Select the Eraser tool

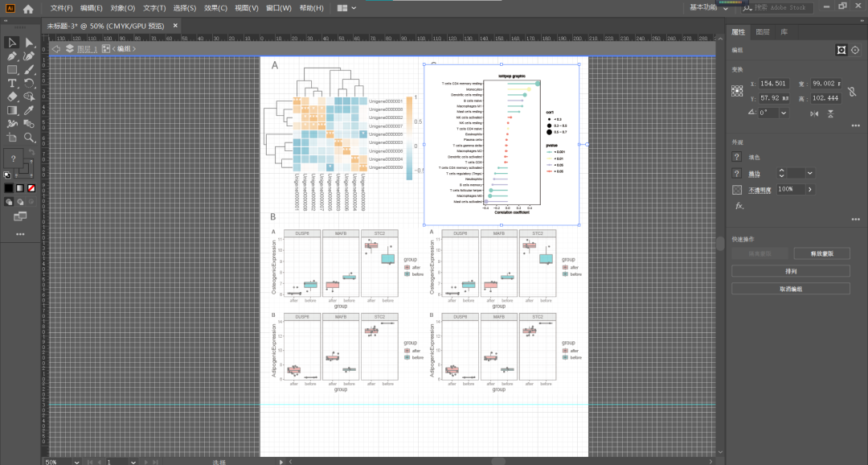pyautogui.click(x=11, y=97)
